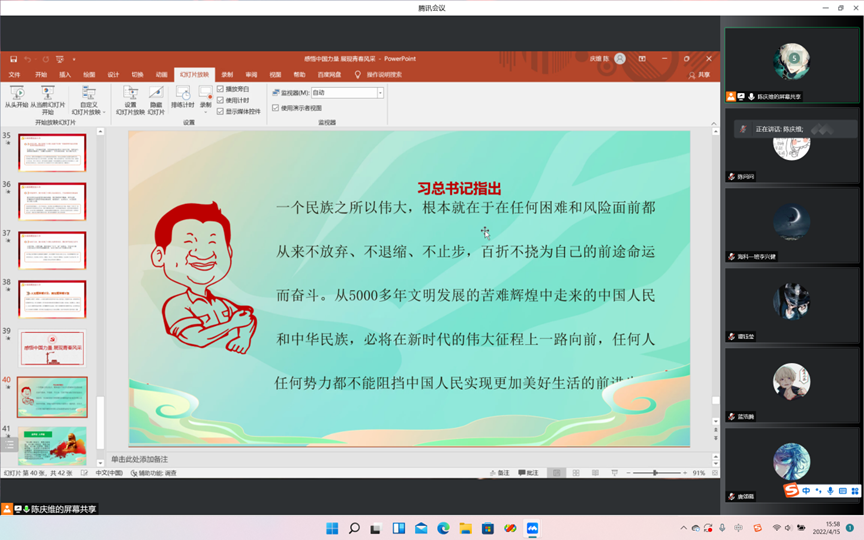This screenshot has width=864, height=540.
Task: Adjust the zoom slider in status bar
Action: pos(655,472)
